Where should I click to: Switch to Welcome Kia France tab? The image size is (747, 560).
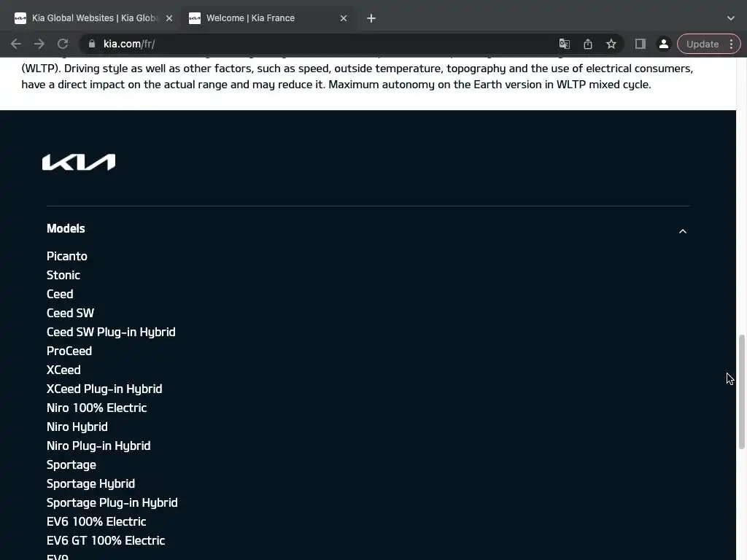coord(268,18)
